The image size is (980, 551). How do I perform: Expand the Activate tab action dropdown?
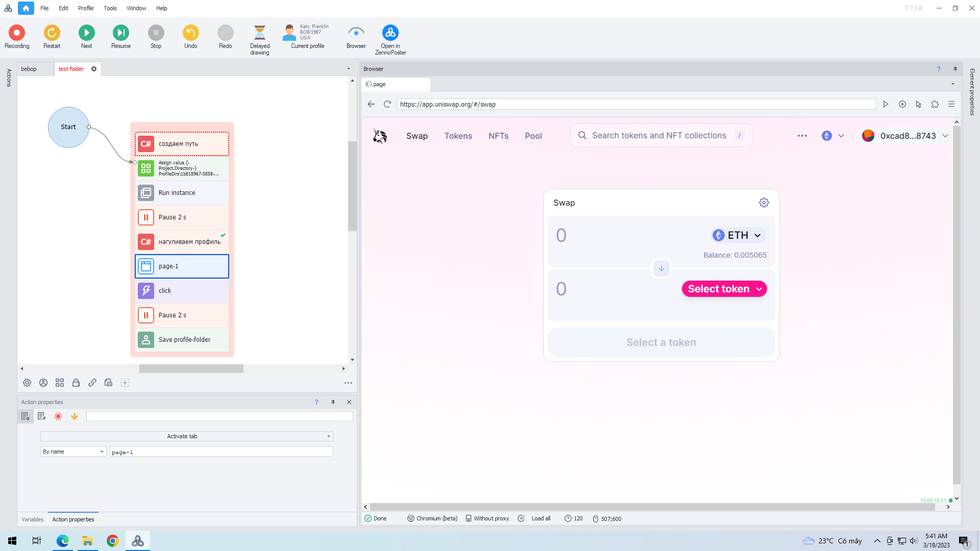[x=328, y=436]
